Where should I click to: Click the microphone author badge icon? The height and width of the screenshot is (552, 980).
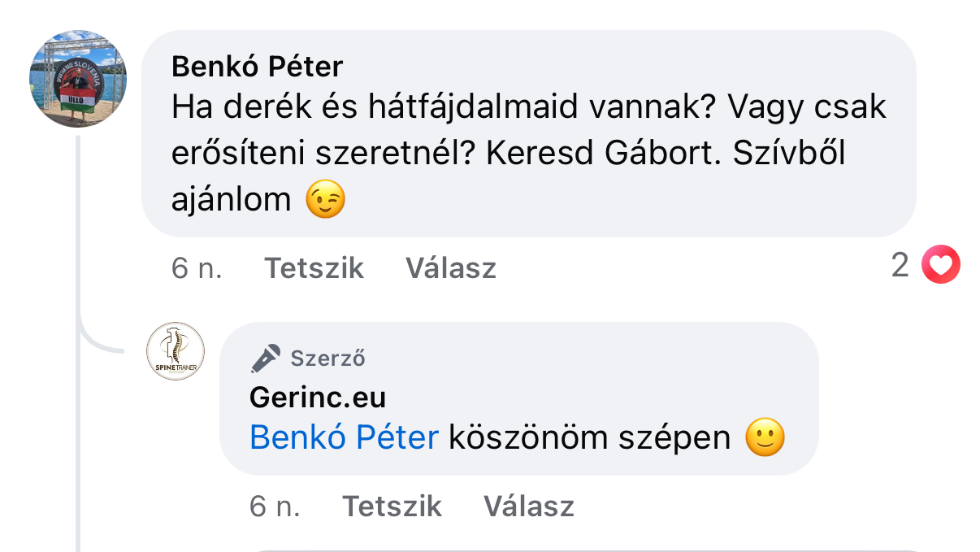tap(265, 357)
